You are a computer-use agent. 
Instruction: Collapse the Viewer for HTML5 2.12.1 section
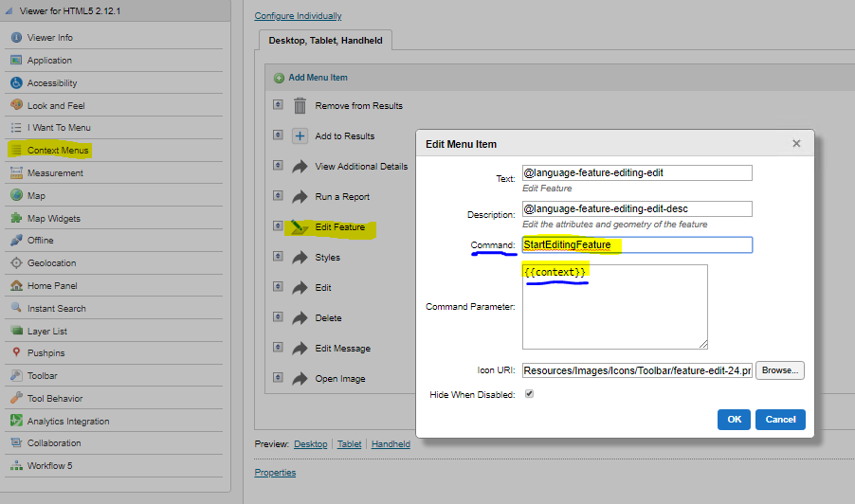click(x=9, y=11)
